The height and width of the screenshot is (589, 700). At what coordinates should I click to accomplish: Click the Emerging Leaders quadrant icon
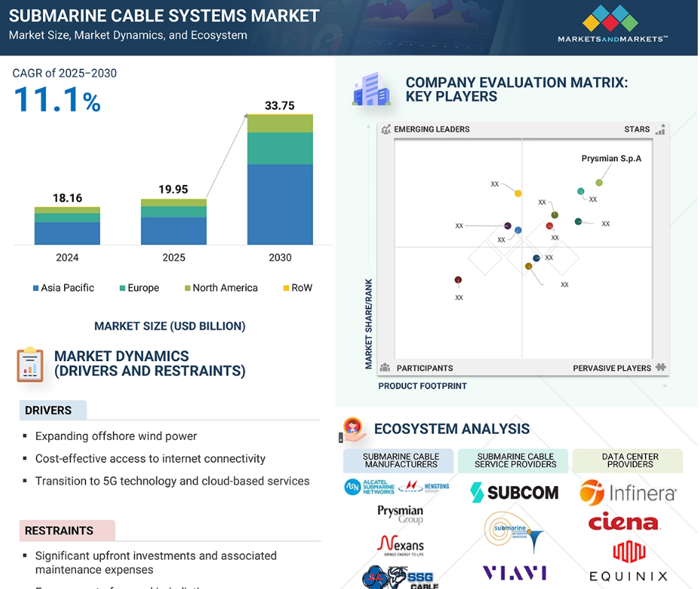click(385, 129)
